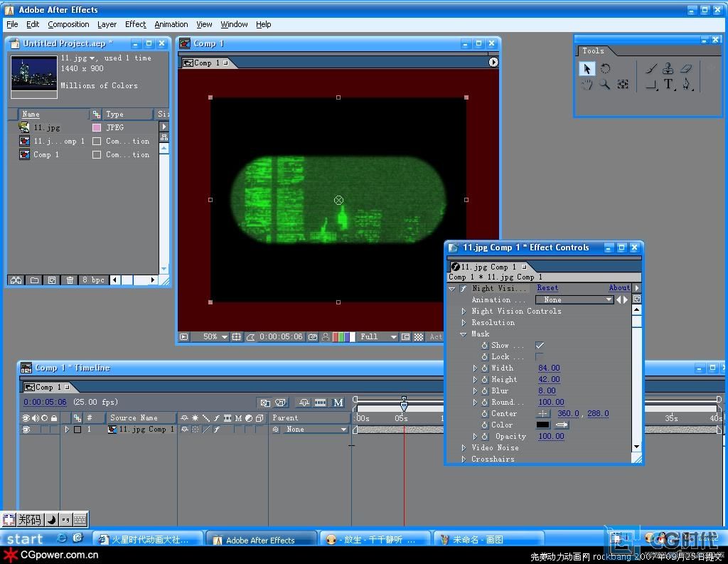This screenshot has width=728, height=564.
Task: Click the region of interest icon
Action: click(x=406, y=337)
